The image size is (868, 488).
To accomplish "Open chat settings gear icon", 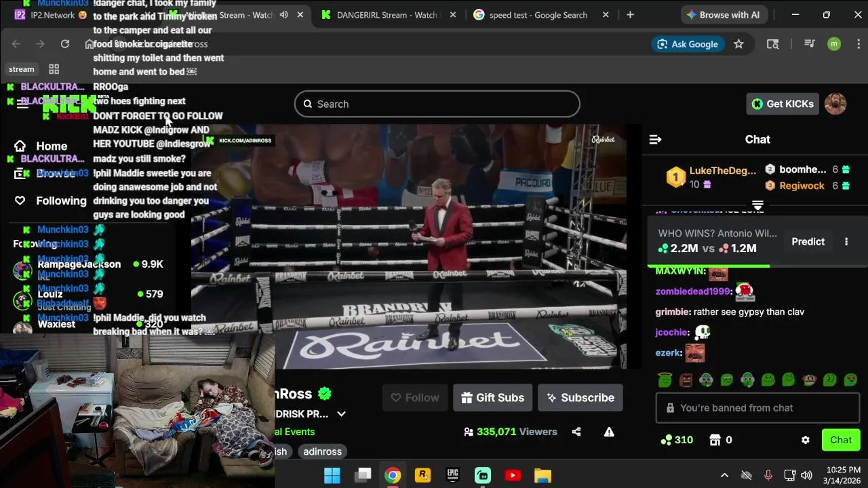I will pyautogui.click(x=806, y=440).
